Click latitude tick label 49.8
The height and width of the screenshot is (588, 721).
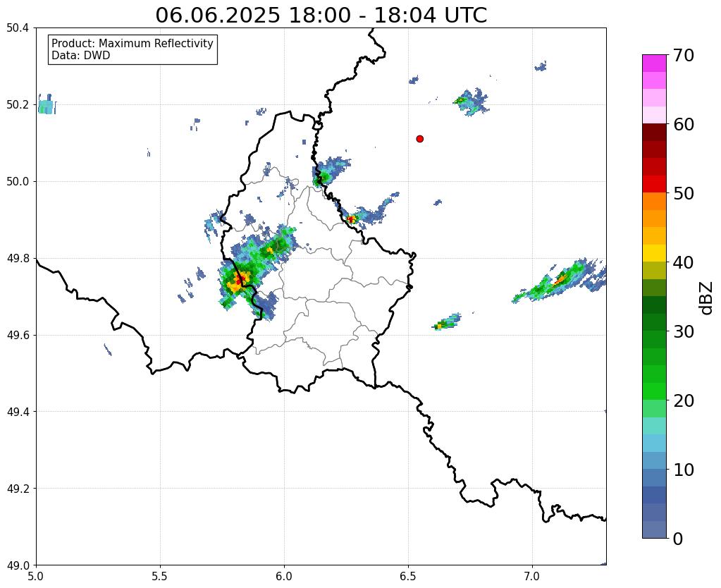click(18, 259)
